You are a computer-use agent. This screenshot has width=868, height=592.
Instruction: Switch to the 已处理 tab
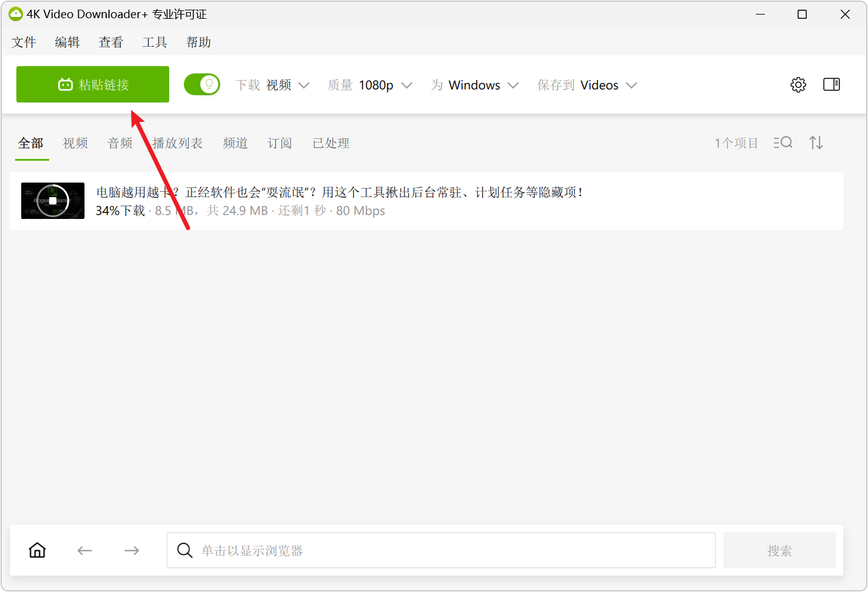(x=331, y=143)
